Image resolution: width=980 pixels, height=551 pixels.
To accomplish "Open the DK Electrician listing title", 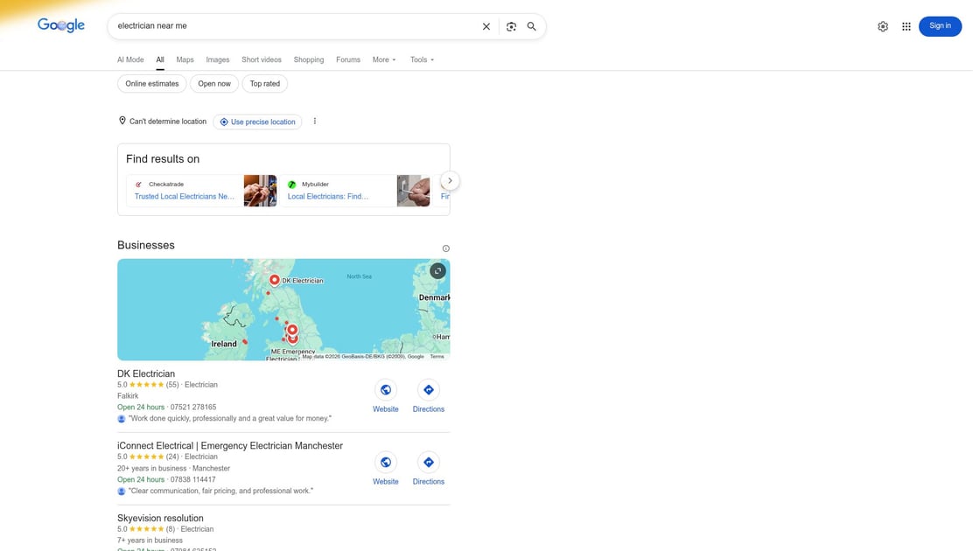I will pos(146,373).
